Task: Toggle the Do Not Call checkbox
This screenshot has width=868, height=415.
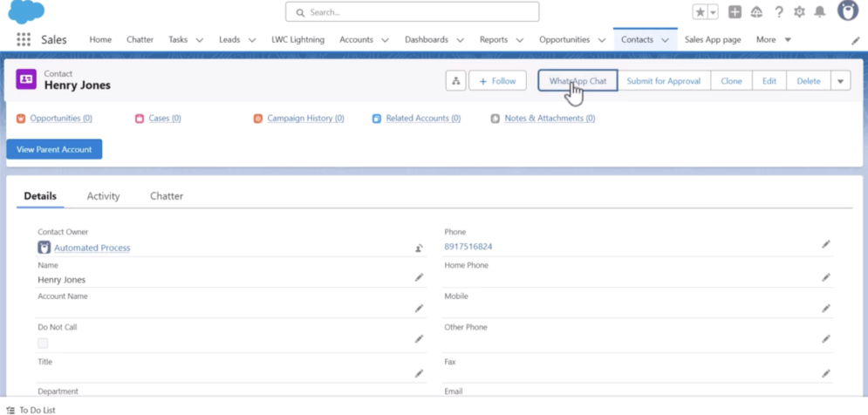Action: 43,344
